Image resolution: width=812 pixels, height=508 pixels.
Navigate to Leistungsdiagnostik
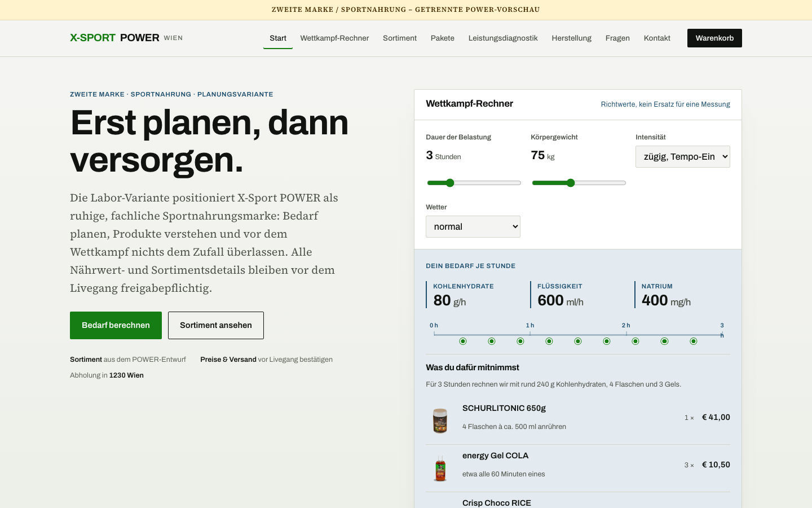pos(503,38)
